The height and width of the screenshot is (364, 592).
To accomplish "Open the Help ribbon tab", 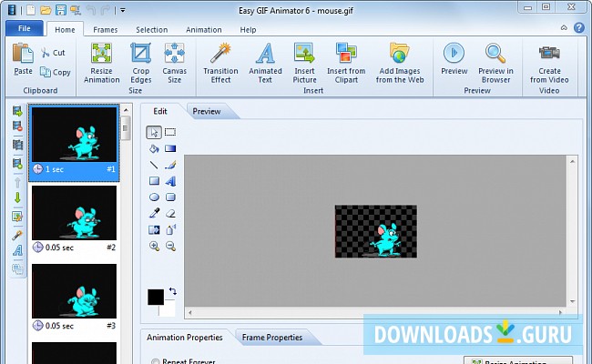I will 248,29.
